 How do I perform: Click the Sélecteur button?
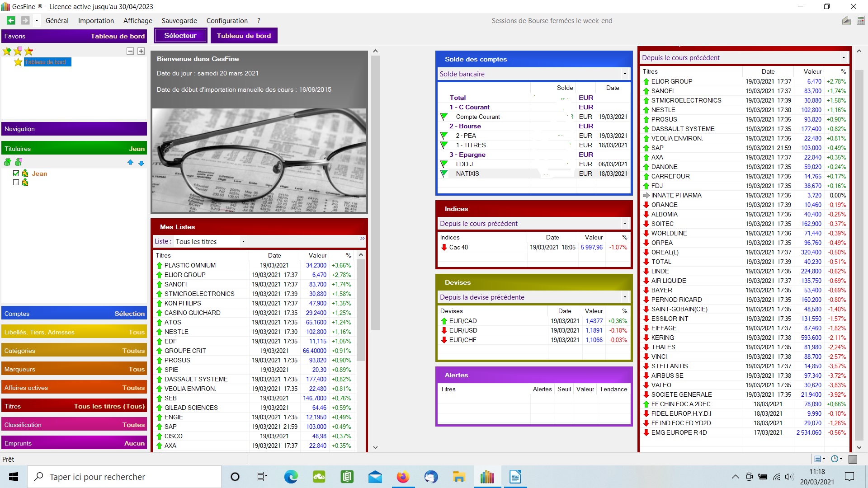coord(180,36)
